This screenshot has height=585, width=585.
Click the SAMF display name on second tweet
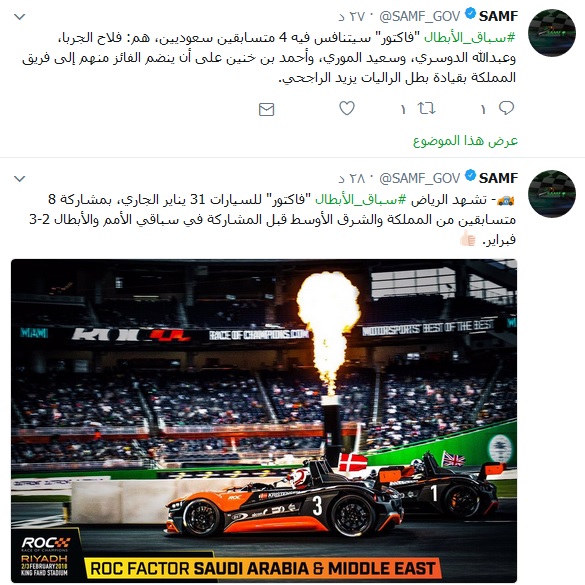pos(498,178)
